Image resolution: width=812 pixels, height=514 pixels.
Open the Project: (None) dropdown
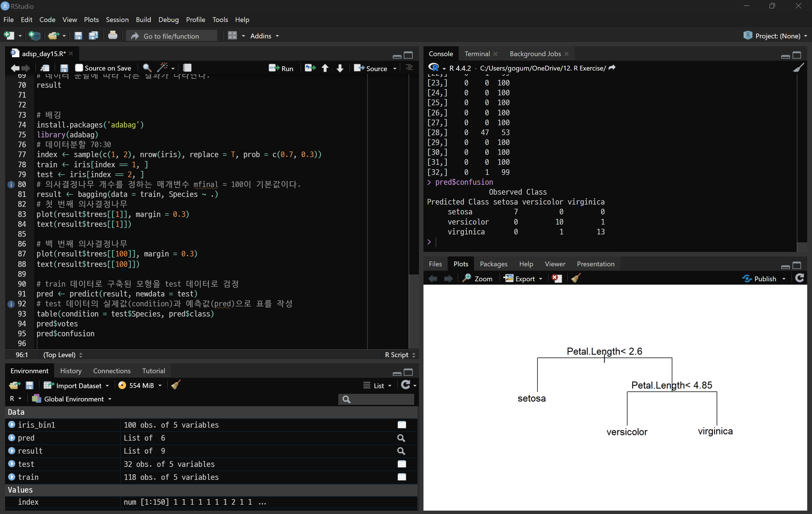coord(775,36)
